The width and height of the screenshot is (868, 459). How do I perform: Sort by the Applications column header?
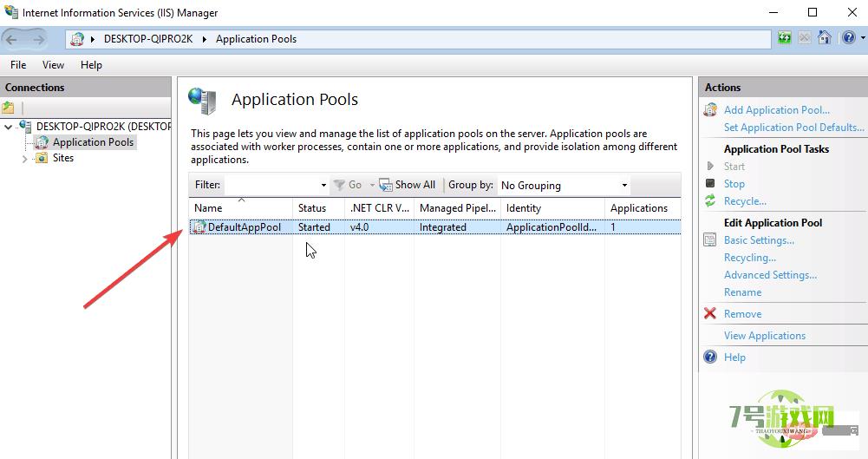[643, 208]
